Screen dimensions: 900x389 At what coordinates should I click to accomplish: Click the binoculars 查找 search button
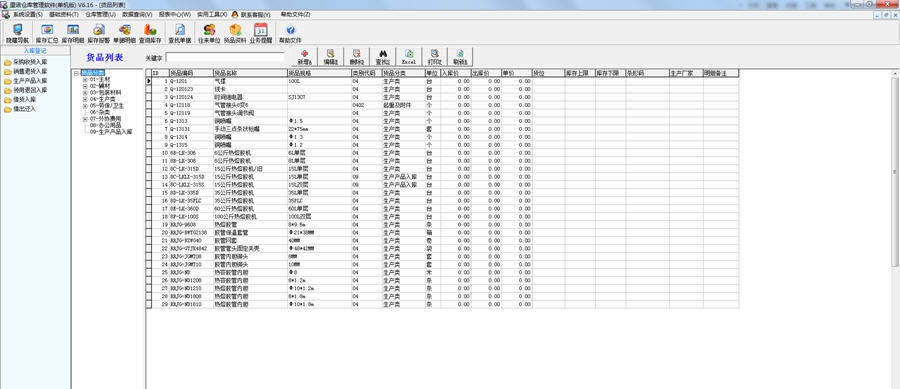tap(383, 57)
